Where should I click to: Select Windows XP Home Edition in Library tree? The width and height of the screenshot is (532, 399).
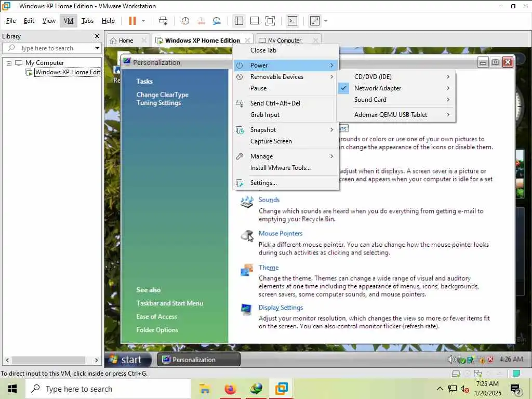[x=68, y=72]
